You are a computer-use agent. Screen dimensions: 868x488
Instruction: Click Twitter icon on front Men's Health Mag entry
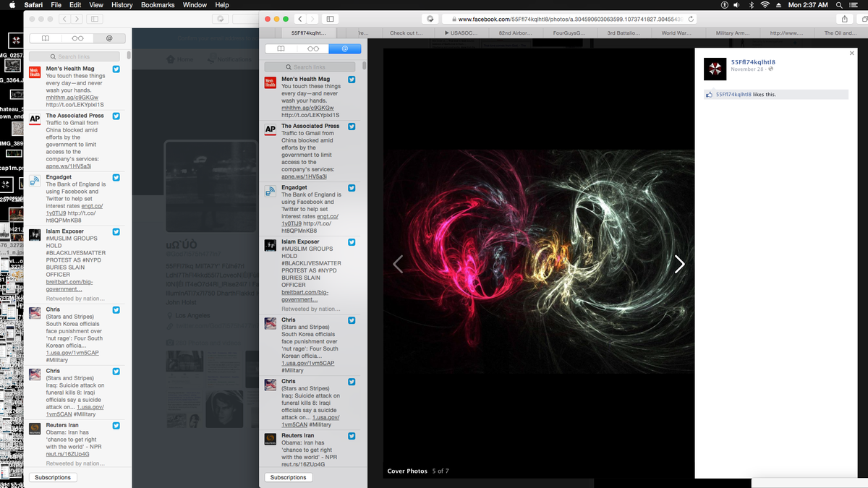tap(352, 80)
